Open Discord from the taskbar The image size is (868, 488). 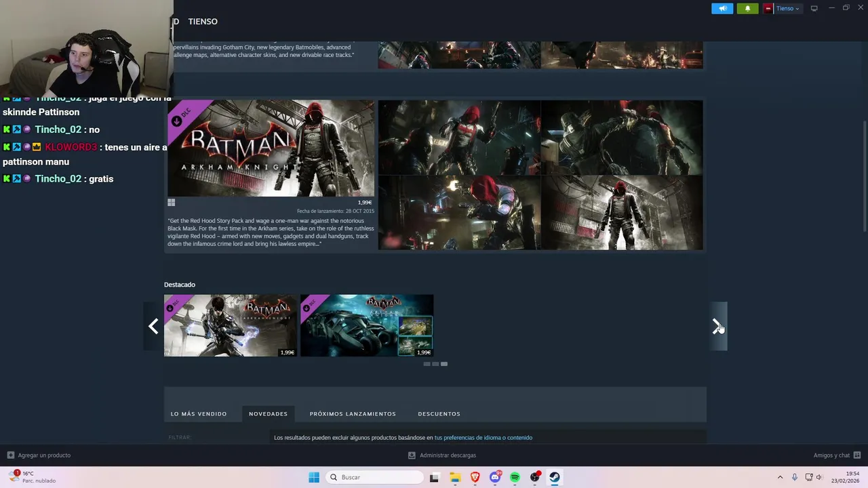coord(495,477)
